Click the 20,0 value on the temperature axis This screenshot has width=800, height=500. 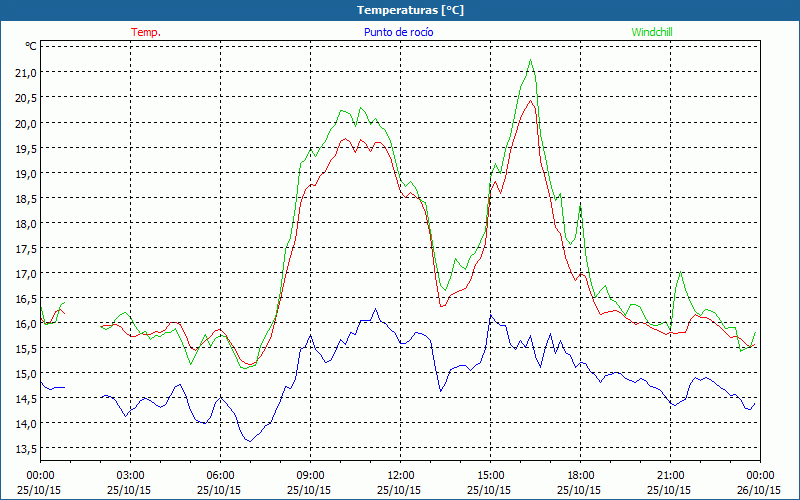click(x=26, y=123)
